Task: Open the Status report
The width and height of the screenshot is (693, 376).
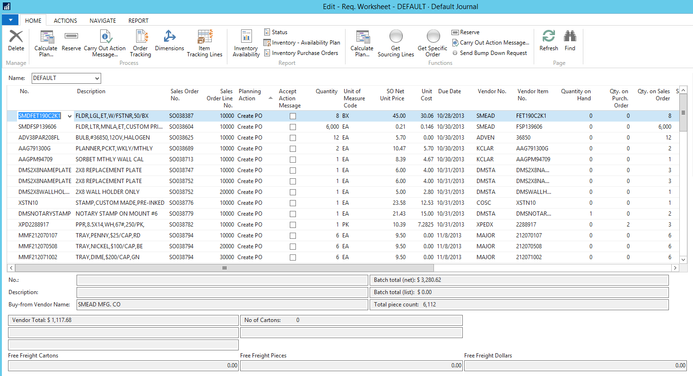Action: 276,32
